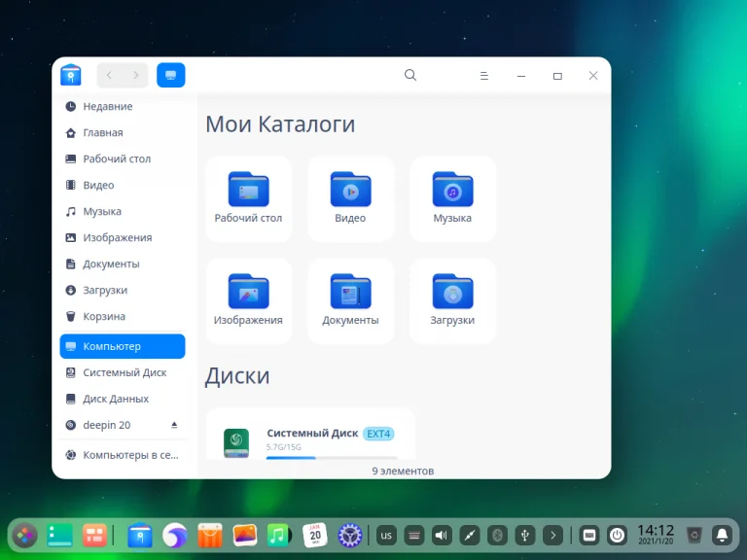
Task: Eject the deepin 20 disc
Action: (175, 425)
